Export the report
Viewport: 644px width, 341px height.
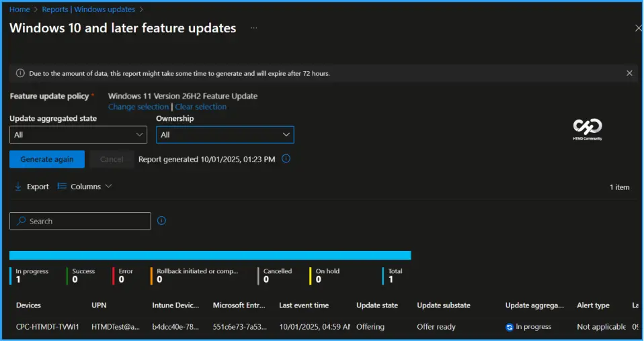point(32,187)
